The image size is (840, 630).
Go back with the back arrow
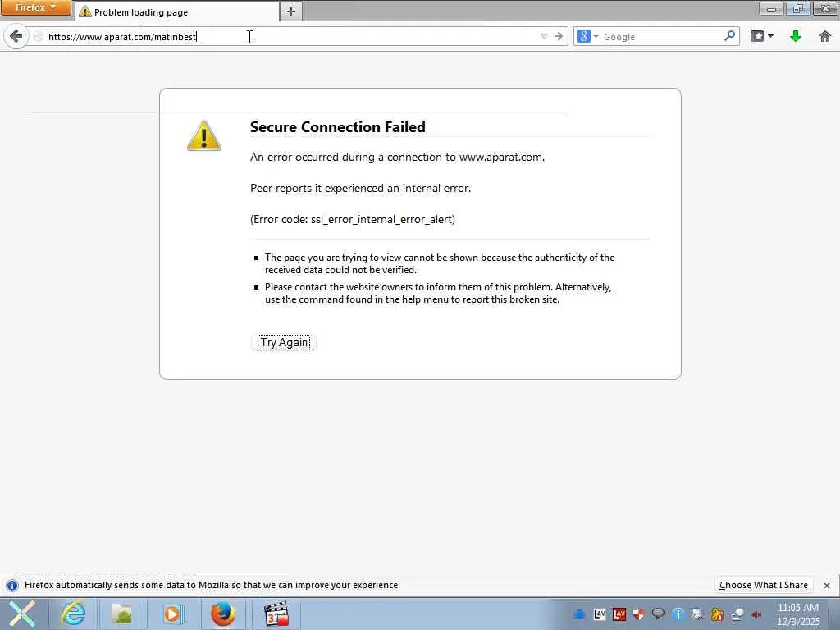pyautogui.click(x=16, y=36)
